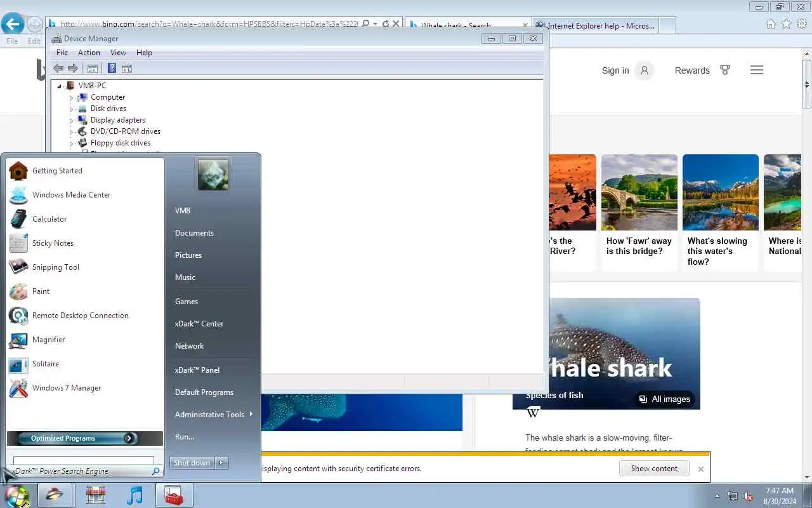Open the hat-icon taskbar app
812x508 pixels.
coord(55,495)
